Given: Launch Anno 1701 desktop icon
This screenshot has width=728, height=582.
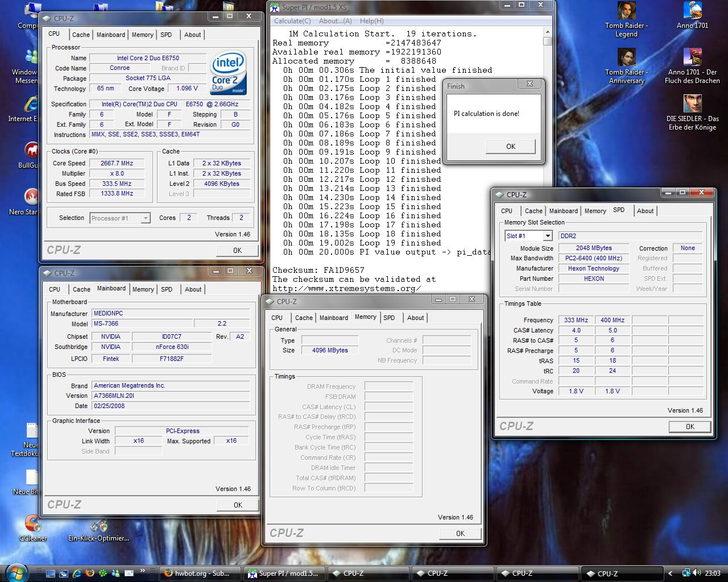Looking at the screenshot, I should [692, 16].
